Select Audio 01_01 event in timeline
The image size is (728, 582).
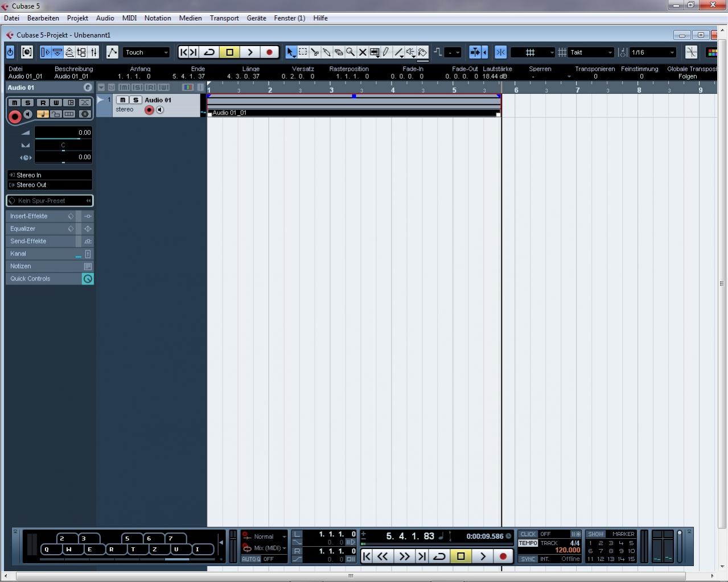[353, 106]
